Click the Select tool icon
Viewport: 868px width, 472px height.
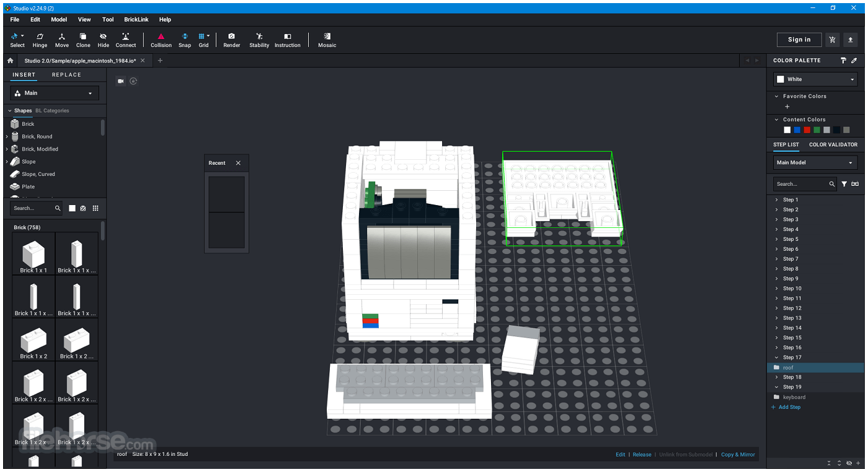[14, 37]
